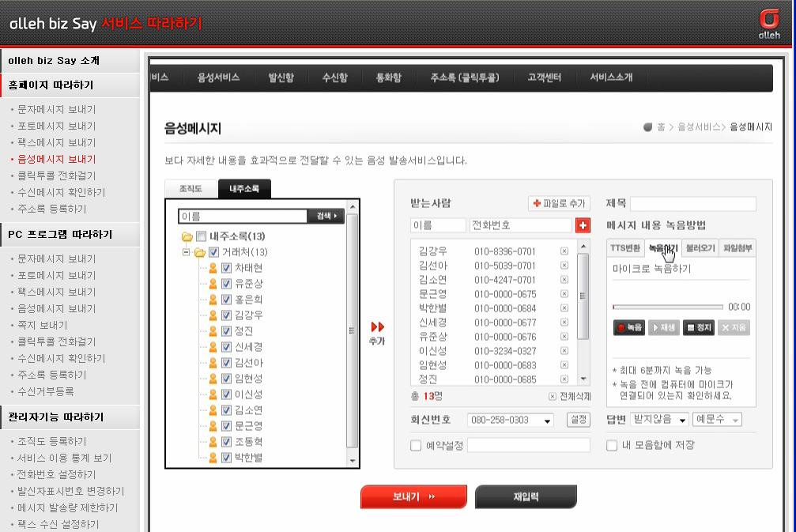Remove 신세경 with its x icon
This screenshot has height=532, width=796.
coord(564,323)
